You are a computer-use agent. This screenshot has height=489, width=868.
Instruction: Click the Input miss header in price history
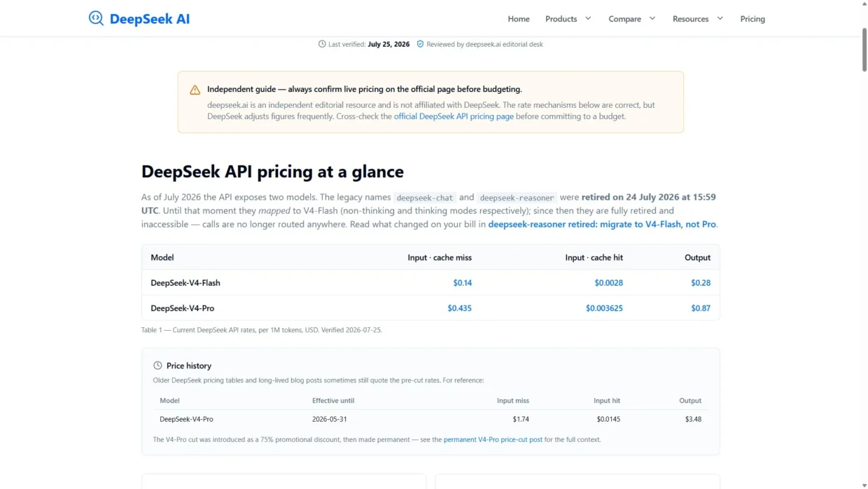coord(513,401)
